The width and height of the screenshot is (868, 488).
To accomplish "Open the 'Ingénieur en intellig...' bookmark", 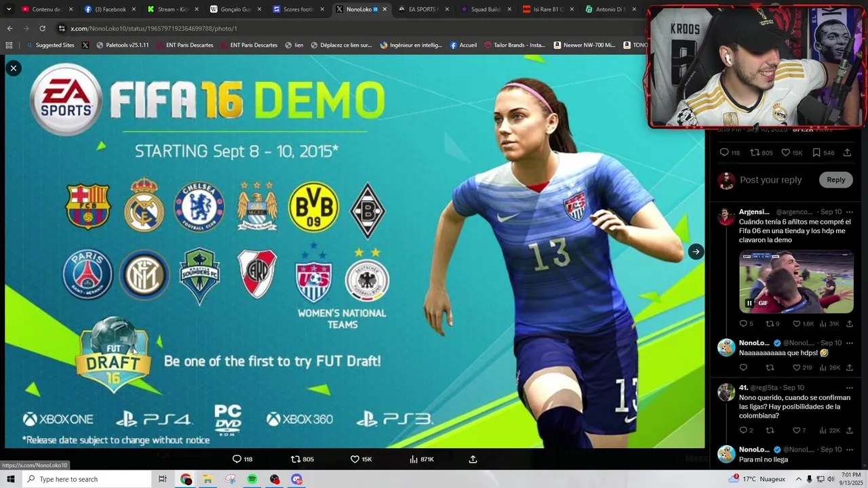I will 411,45.
